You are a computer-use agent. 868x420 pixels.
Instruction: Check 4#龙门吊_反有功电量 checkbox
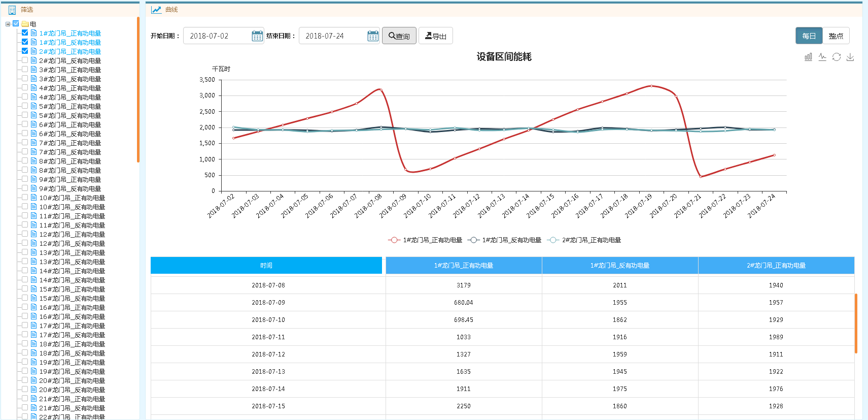25,96
